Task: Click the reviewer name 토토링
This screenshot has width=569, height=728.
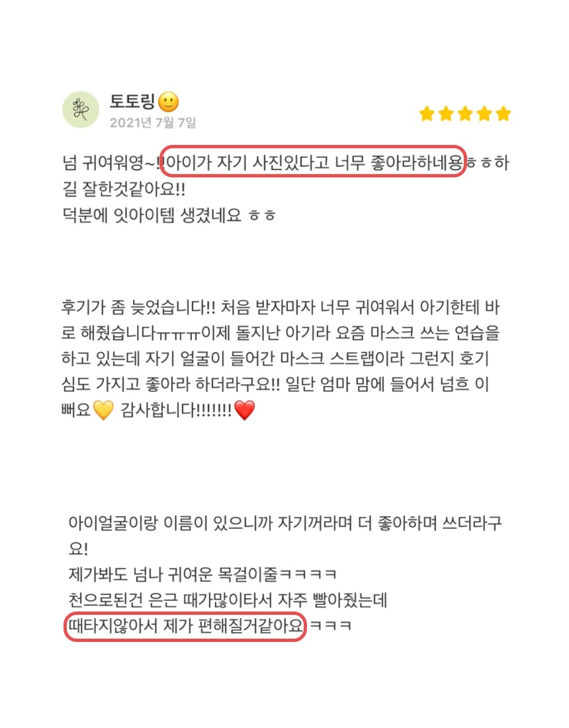Action: [x=132, y=102]
